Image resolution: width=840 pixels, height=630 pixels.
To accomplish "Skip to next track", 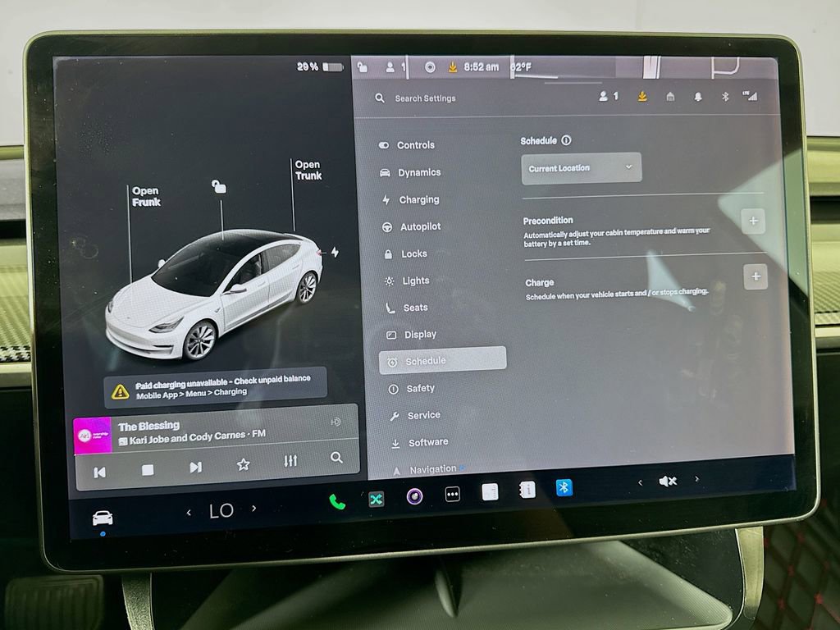I will tap(195, 467).
